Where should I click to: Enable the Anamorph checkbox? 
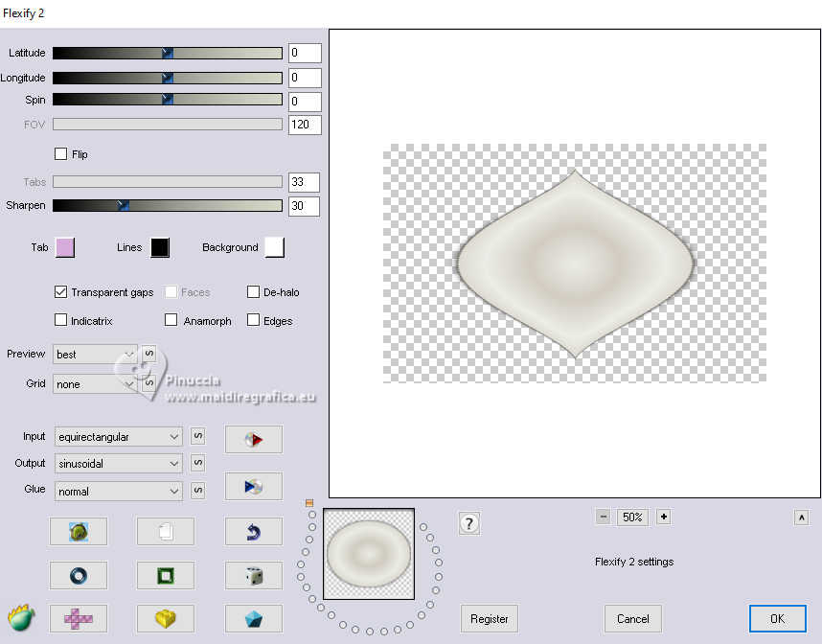pyautogui.click(x=171, y=320)
